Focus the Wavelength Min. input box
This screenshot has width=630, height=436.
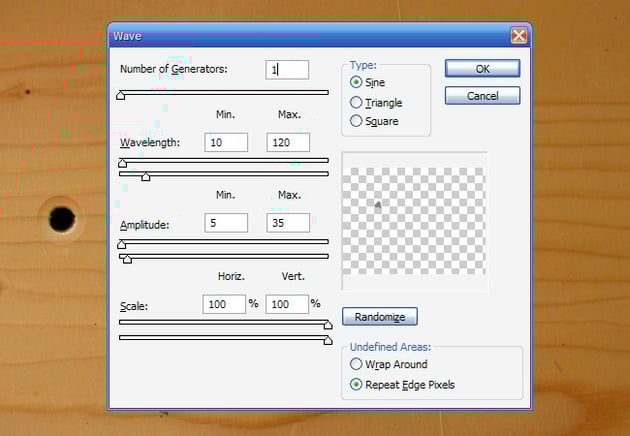pos(225,143)
